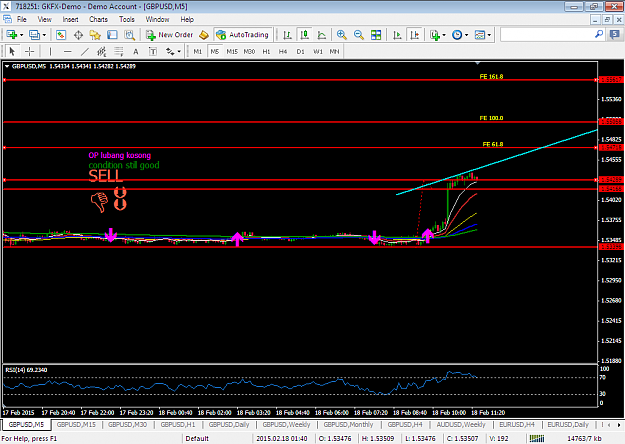Switch chart to line chart
The image size is (625, 444).
pos(322,35)
